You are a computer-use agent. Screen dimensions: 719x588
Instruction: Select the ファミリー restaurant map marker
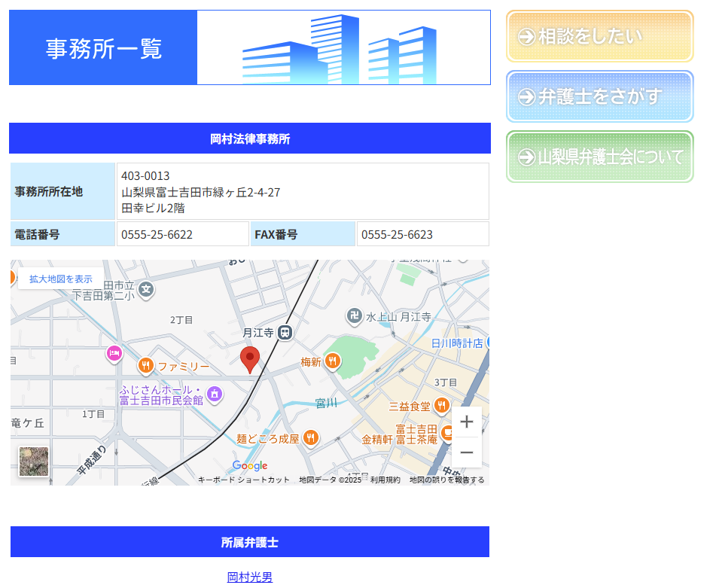146,367
